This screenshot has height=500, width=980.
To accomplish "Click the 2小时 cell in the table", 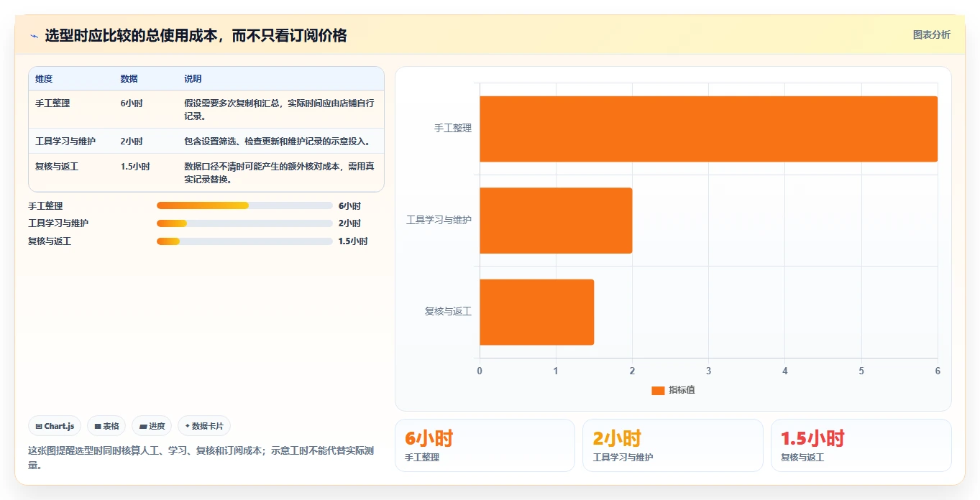I will 132,142.
